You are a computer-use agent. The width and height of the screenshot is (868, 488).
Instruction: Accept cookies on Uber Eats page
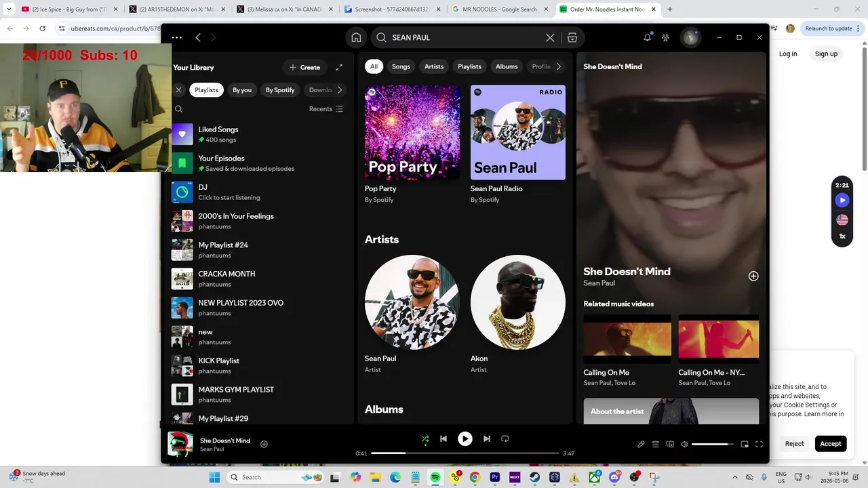coord(831,444)
